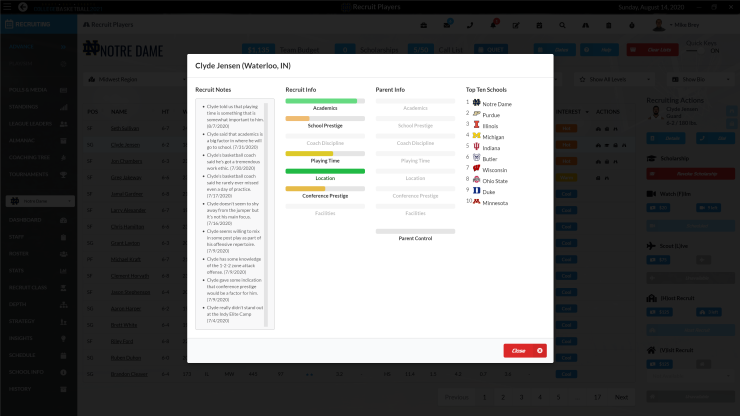740x416 pixels.
Task: Click the Duke logo in Top Ten Schools
Action: [x=476, y=190]
